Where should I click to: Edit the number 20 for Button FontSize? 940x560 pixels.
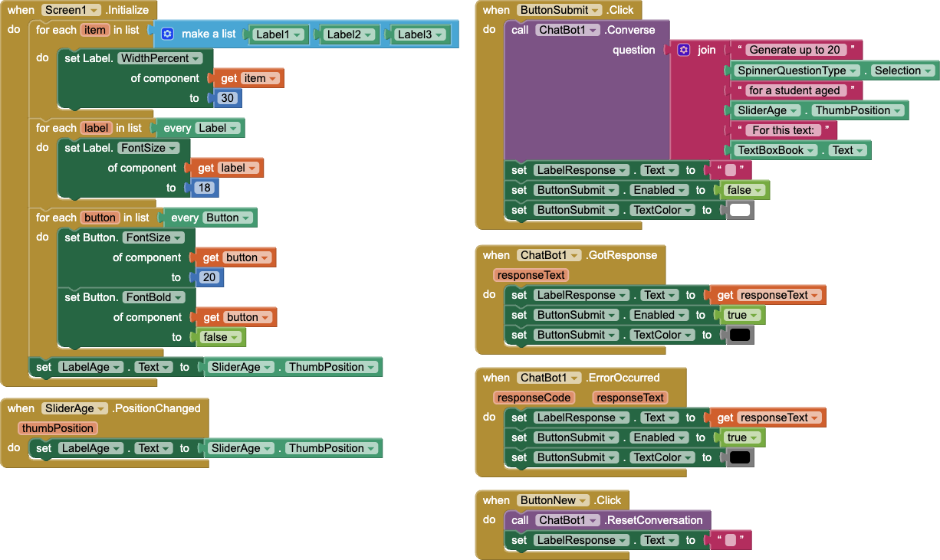click(209, 277)
